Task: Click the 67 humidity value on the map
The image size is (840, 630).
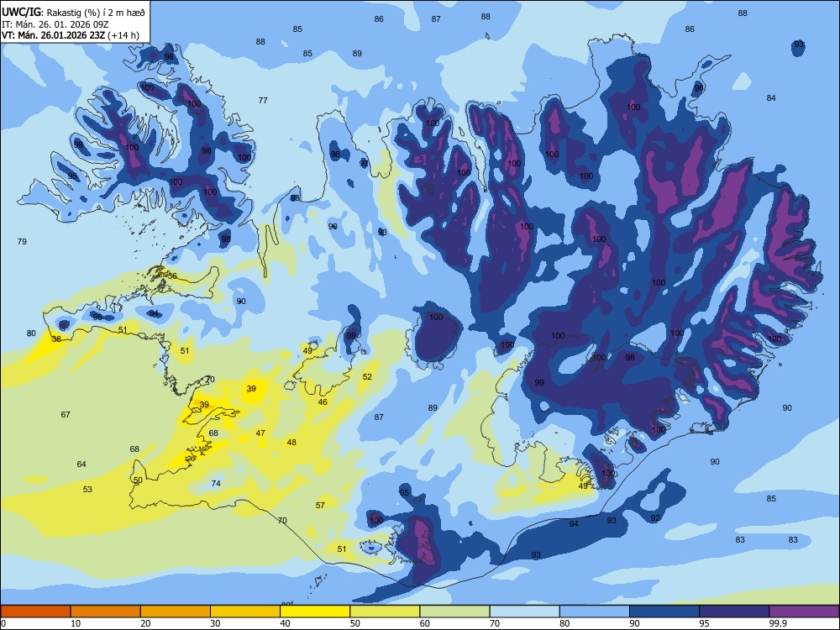Action: [x=66, y=415]
